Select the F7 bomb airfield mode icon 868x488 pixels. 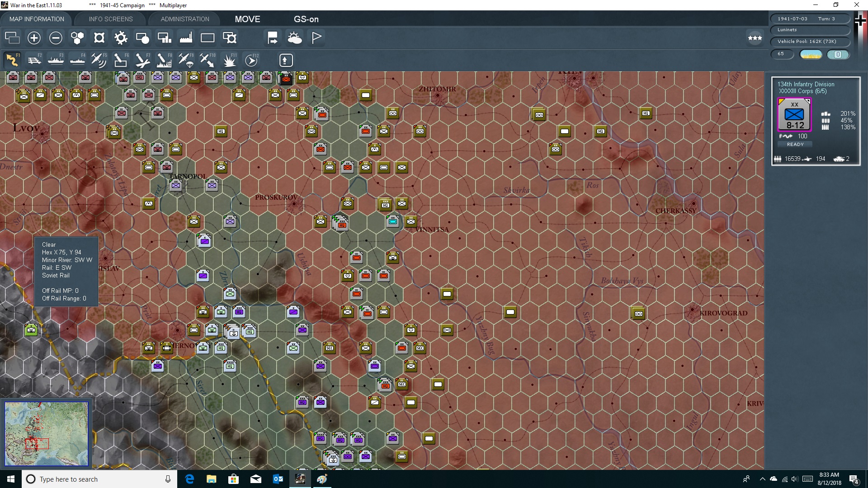142,60
